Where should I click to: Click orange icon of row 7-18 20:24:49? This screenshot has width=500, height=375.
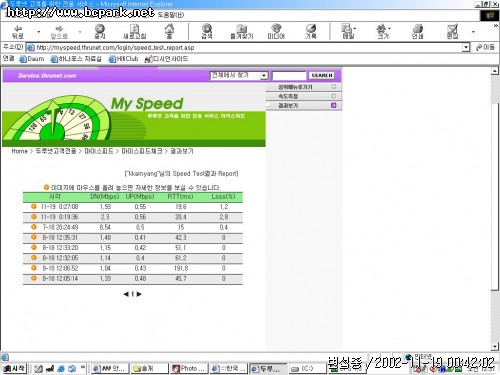[34, 227]
